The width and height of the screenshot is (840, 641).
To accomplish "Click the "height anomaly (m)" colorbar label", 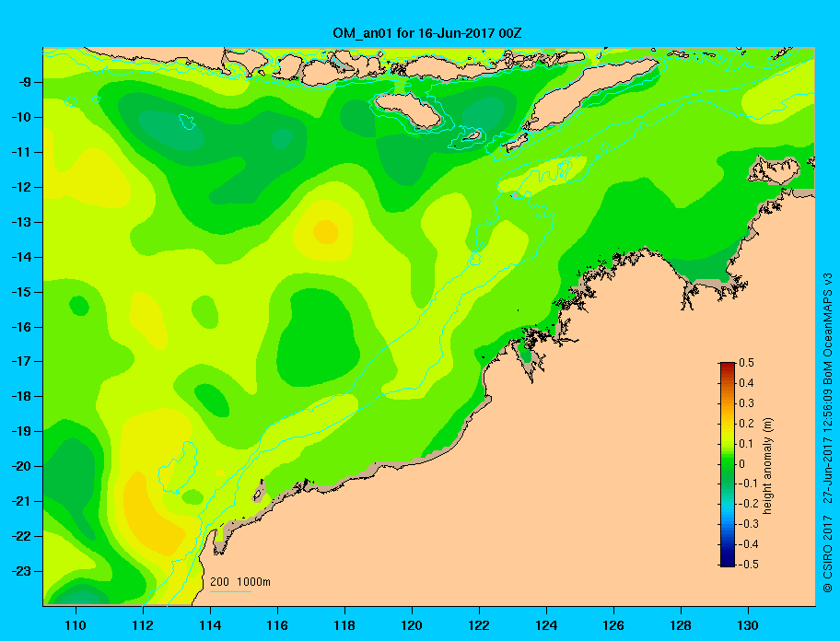I will [x=767, y=465].
